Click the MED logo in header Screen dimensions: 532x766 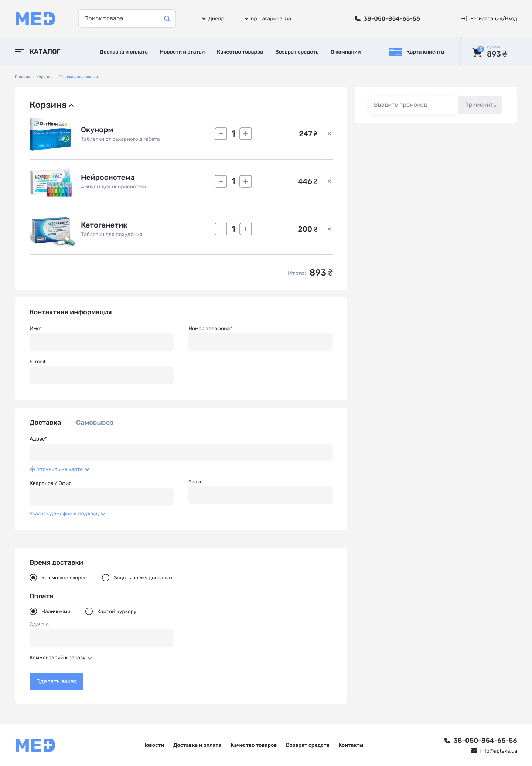35,18
